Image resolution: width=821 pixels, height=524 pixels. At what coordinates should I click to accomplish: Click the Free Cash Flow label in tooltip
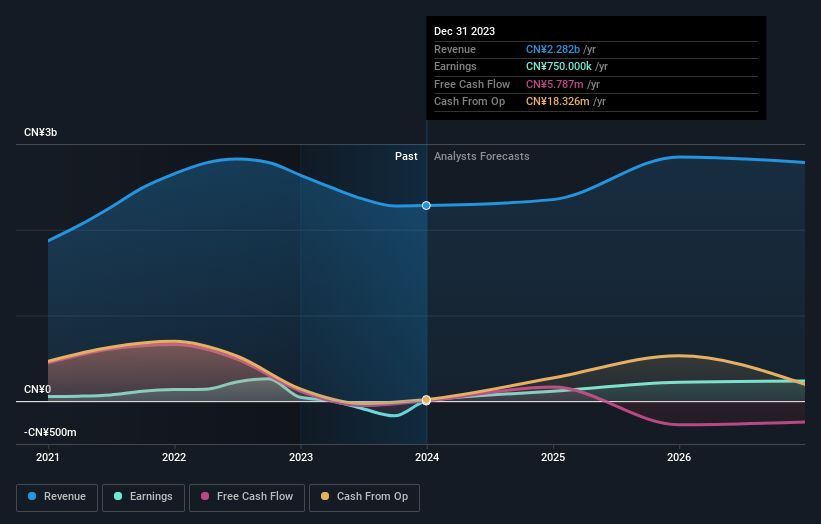click(472, 84)
